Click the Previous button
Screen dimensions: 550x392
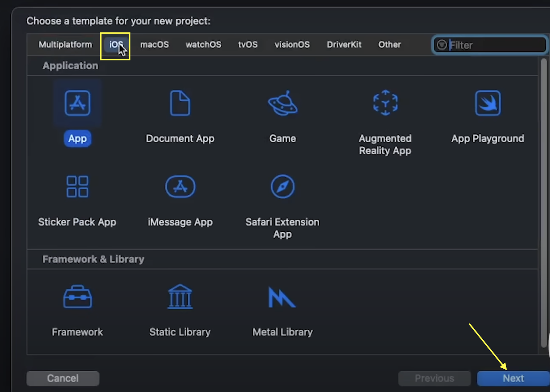pyautogui.click(x=434, y=378)
